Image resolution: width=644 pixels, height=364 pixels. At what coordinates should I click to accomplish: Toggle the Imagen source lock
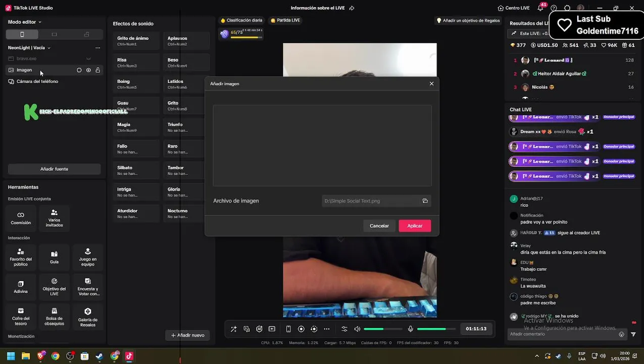point(98,70)
